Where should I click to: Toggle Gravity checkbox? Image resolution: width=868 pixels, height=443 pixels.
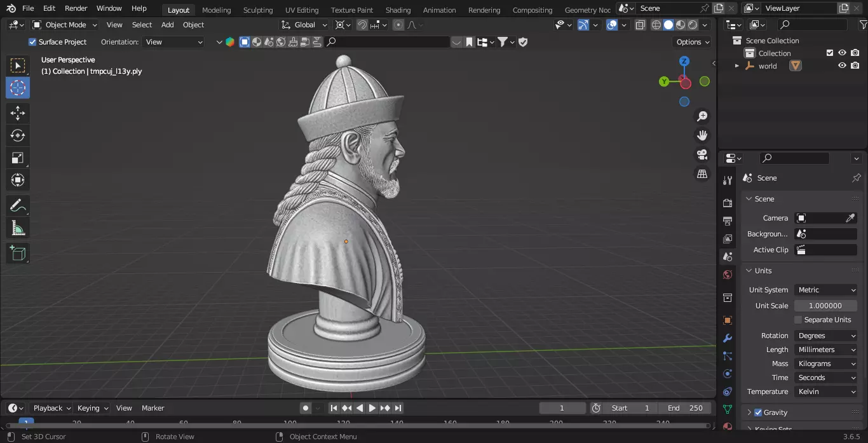coord(757,412)
